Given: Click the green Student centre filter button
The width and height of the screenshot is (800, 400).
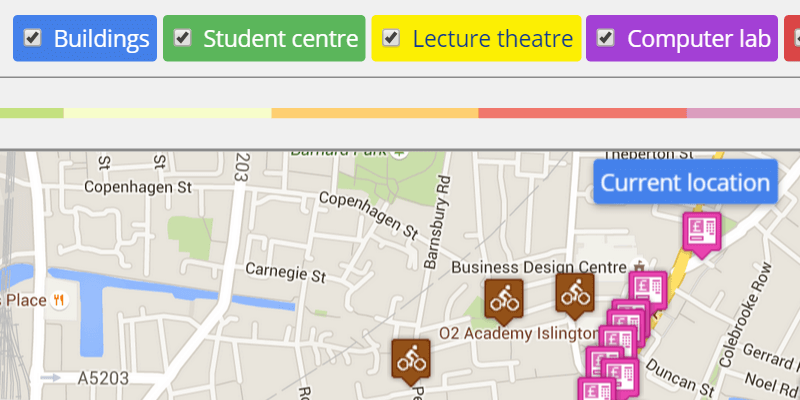Looking at the screenshot, I should click(x=264, y=38).
